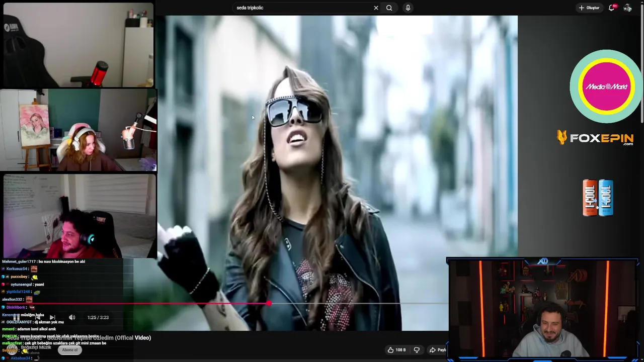The height and width of the screenshot is (362, 644).
Task: Click the magnifier search button
Action: coord(389,8)
